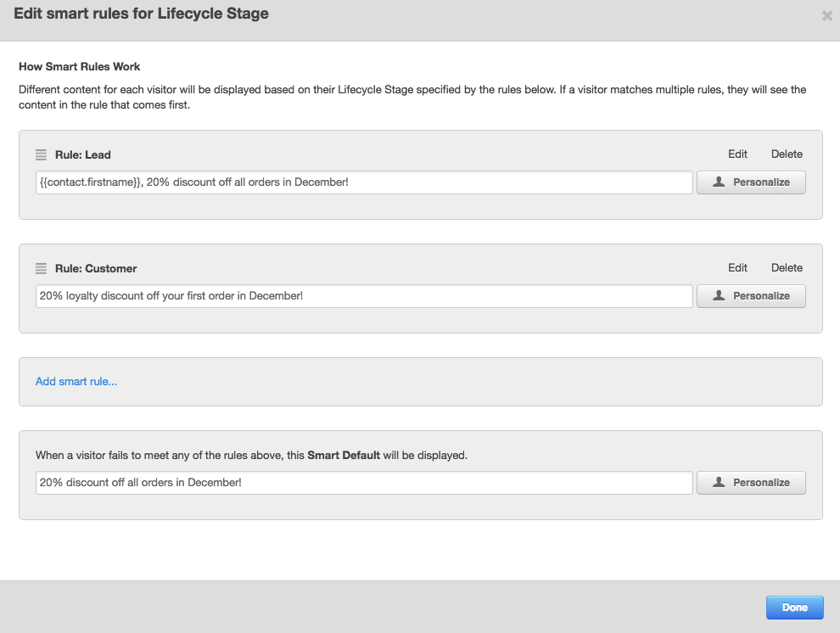Delete the Lead rule
The height and width of the screenshot is (633, 840).
point(787,154)
